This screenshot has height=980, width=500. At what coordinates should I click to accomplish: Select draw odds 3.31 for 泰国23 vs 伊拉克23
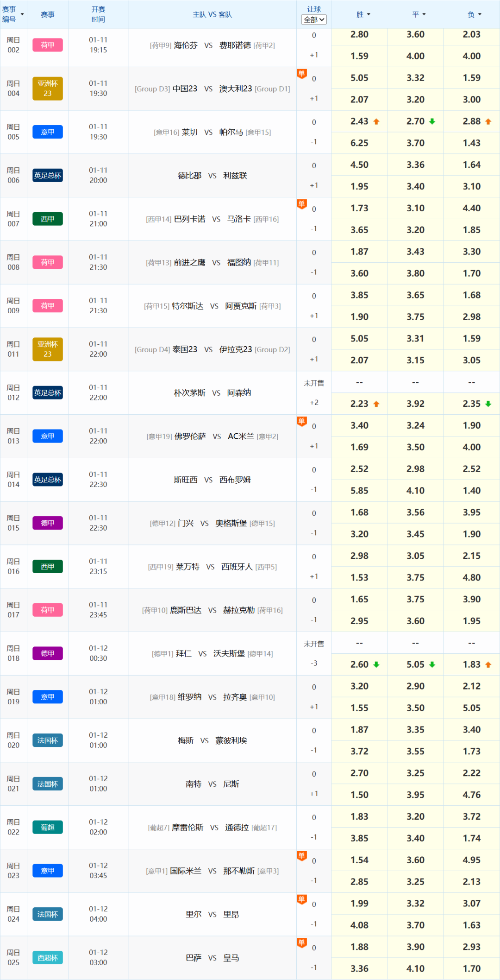pos(415,339)
